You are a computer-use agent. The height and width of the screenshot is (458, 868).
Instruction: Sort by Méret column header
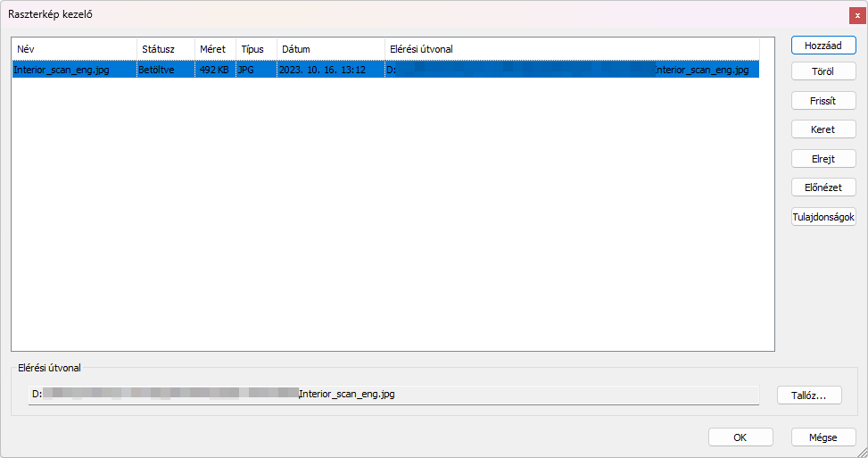215,49
